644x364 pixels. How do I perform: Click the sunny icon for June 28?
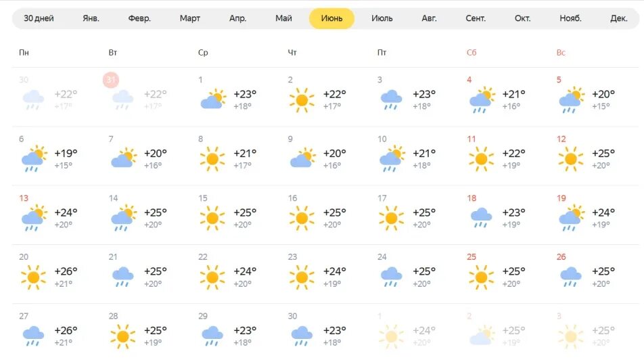point(123,336)
